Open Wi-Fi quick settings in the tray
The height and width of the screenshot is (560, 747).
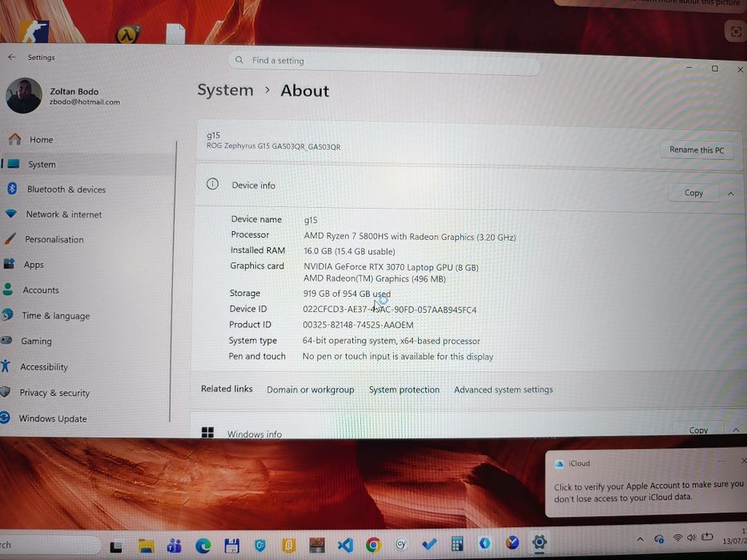point(677,538)
